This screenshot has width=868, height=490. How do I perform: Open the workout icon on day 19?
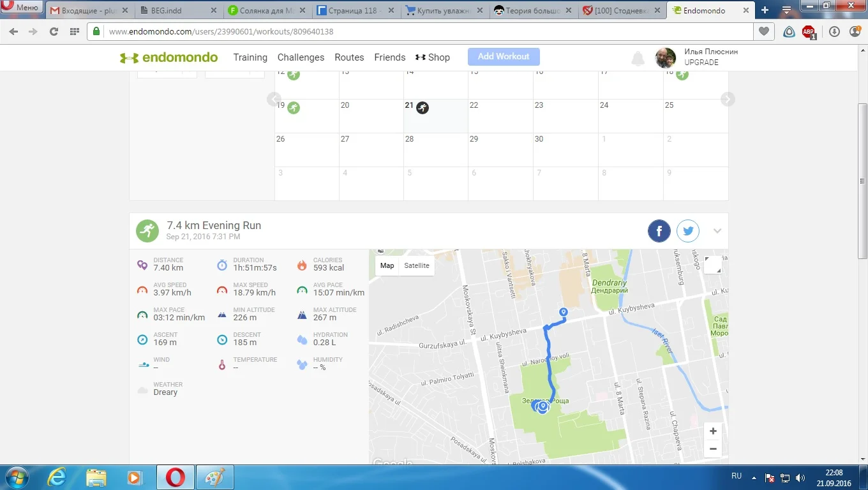click(x=294, y=108)
